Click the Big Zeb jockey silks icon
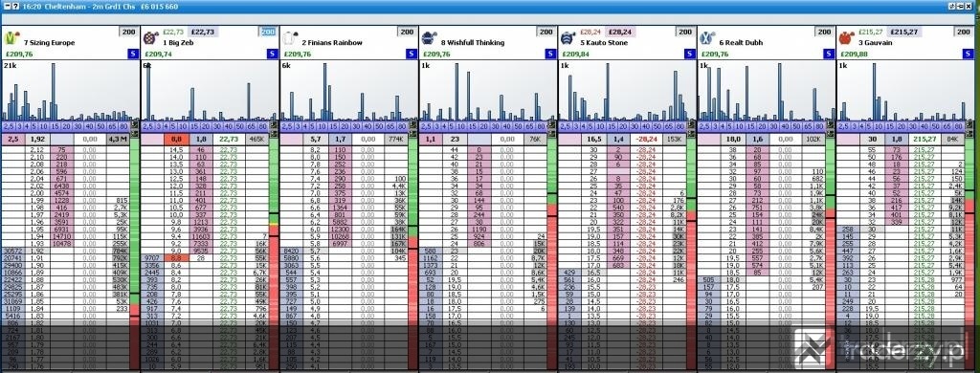980x373 pixels. (150, 38)
